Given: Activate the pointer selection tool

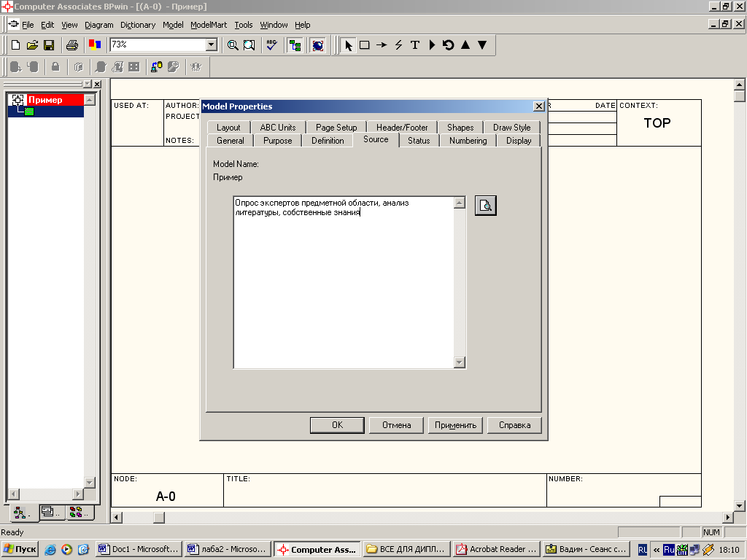Looking at the screenshot, I should 348,45.
